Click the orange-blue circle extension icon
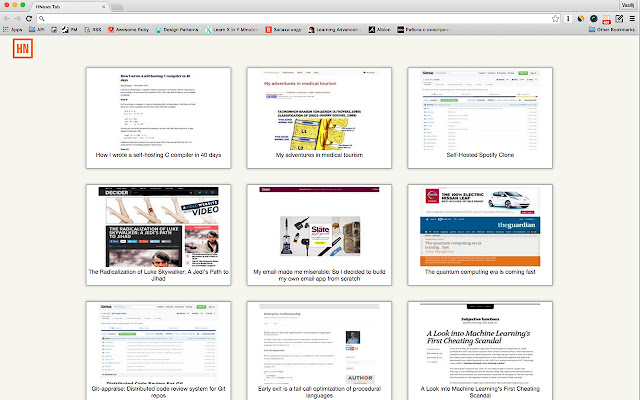640x400 pixels. (580, 18)
